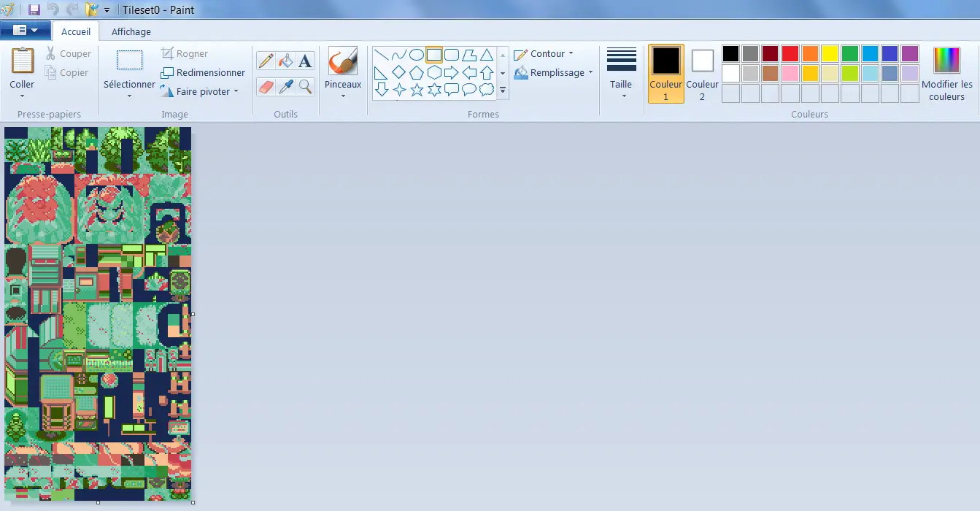Choose the polygon shape
Image resolution: width=980 pixels, height=511 pixels.
pos(469,55)
